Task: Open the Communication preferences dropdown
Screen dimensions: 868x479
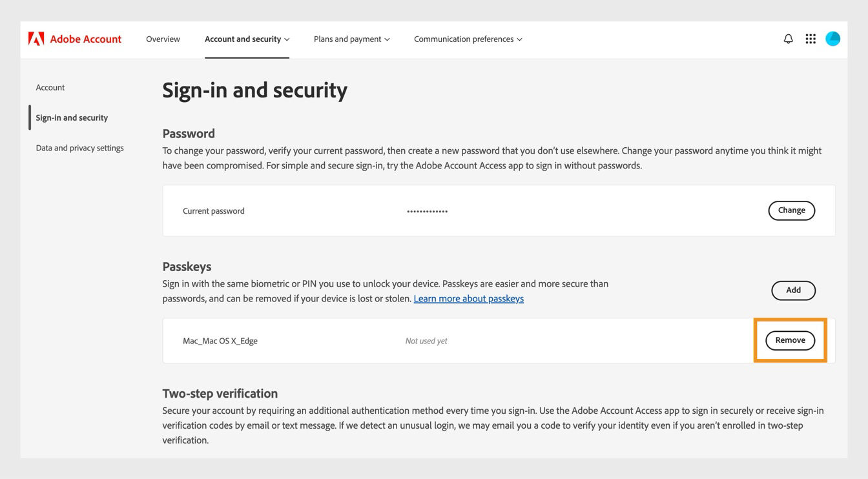Action: 467,39
